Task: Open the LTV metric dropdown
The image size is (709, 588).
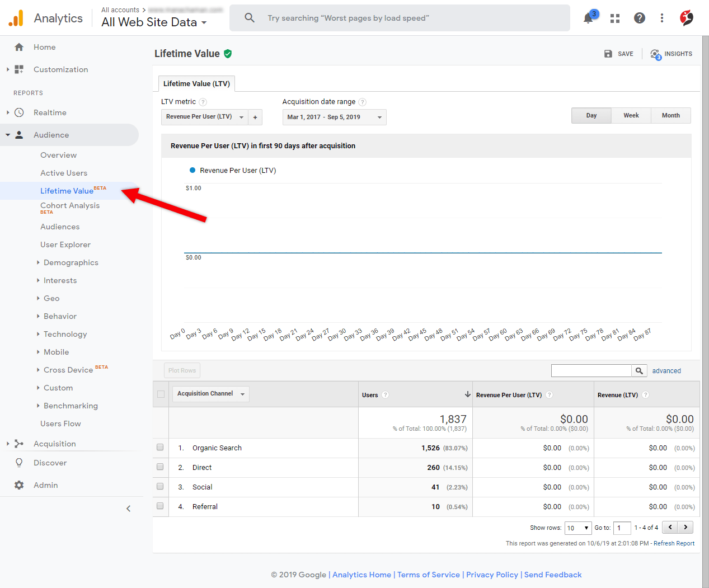Action: pos(204,117)
